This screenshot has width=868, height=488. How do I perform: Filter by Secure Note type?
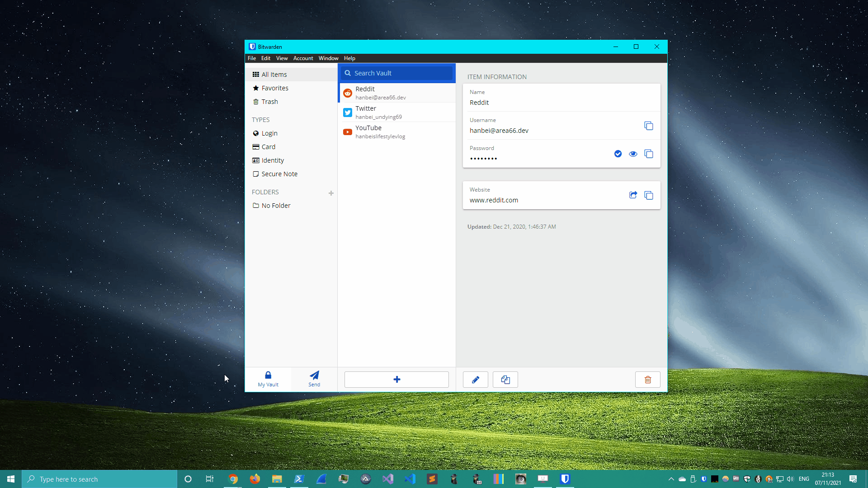pyautogui.click(x=291, y=174)
